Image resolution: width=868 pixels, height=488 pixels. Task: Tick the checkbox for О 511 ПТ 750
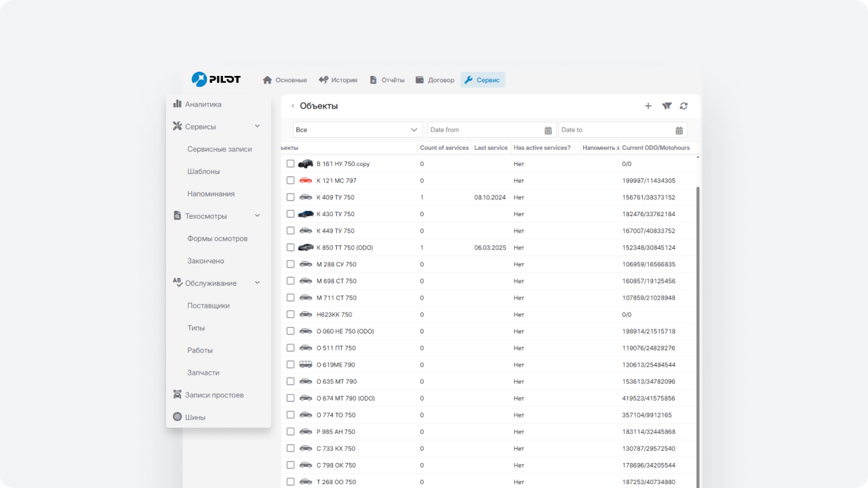290,348
